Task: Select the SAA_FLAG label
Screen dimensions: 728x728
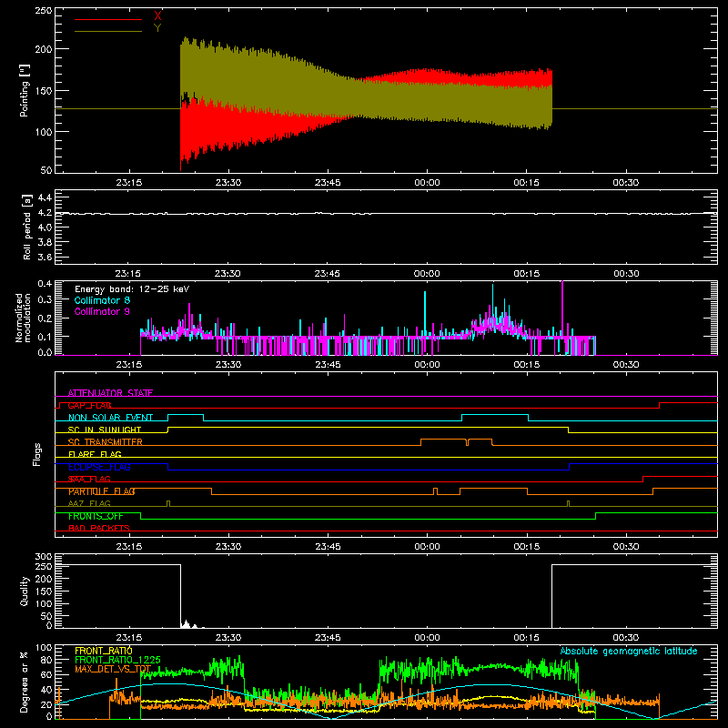Action: (89, 479)
